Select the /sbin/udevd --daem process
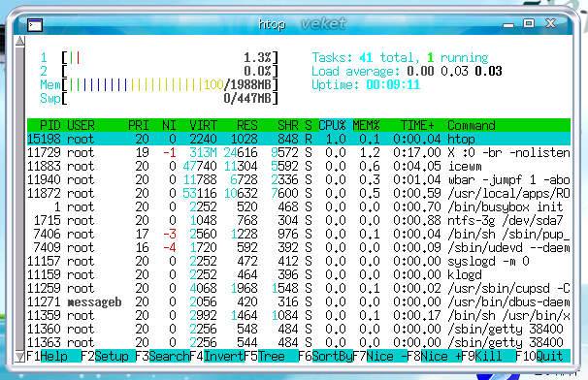This screenshot has width=588, height=380. (299, 248)
